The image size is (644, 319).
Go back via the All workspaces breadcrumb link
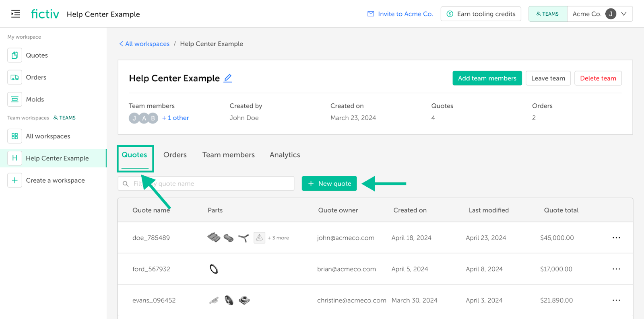coord(144,44)
